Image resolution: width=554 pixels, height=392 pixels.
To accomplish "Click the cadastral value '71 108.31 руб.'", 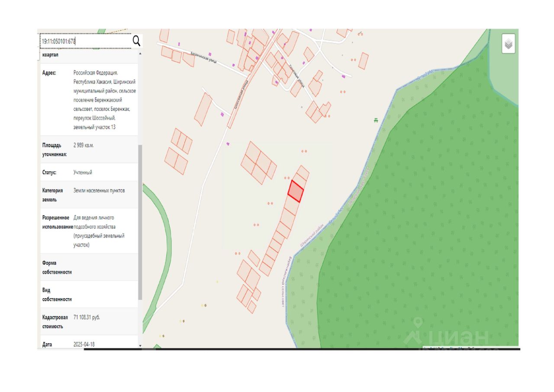I will (x=87, y=317).
